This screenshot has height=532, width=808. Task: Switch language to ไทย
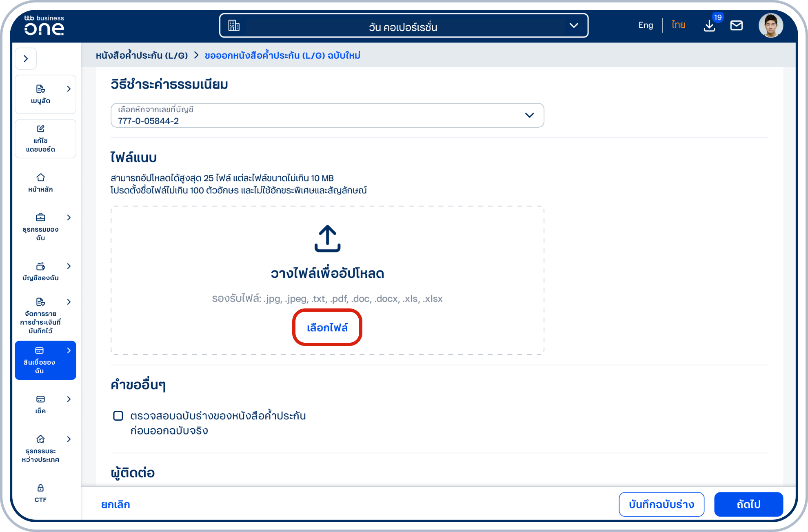coord(678,25)
